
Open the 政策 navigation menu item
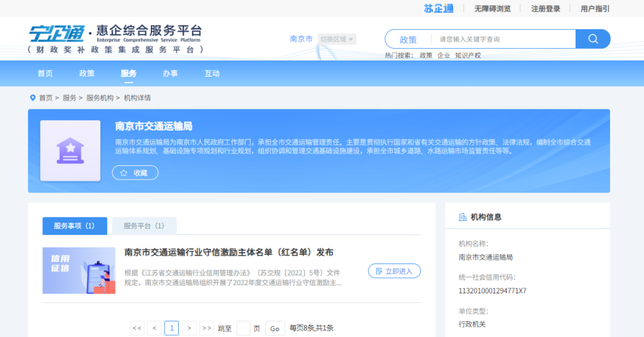(x=87, y=74)
